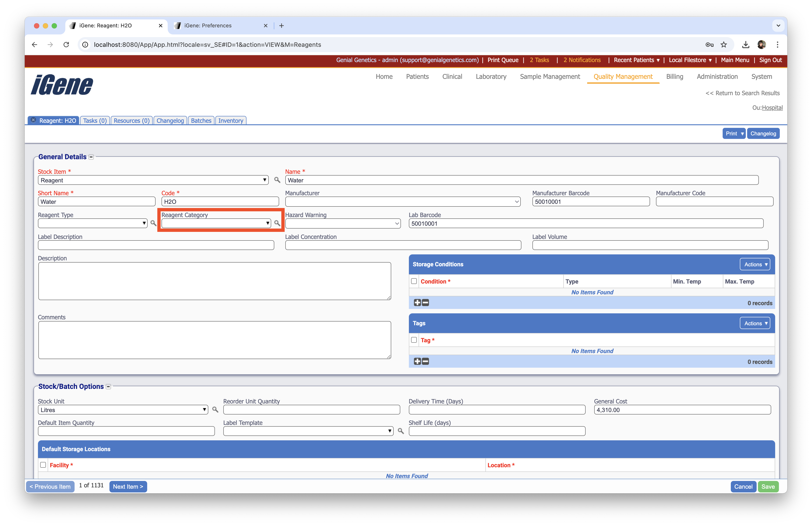
Task: Open the Hazard Warning dropdown
Action: tap(342, 223)
